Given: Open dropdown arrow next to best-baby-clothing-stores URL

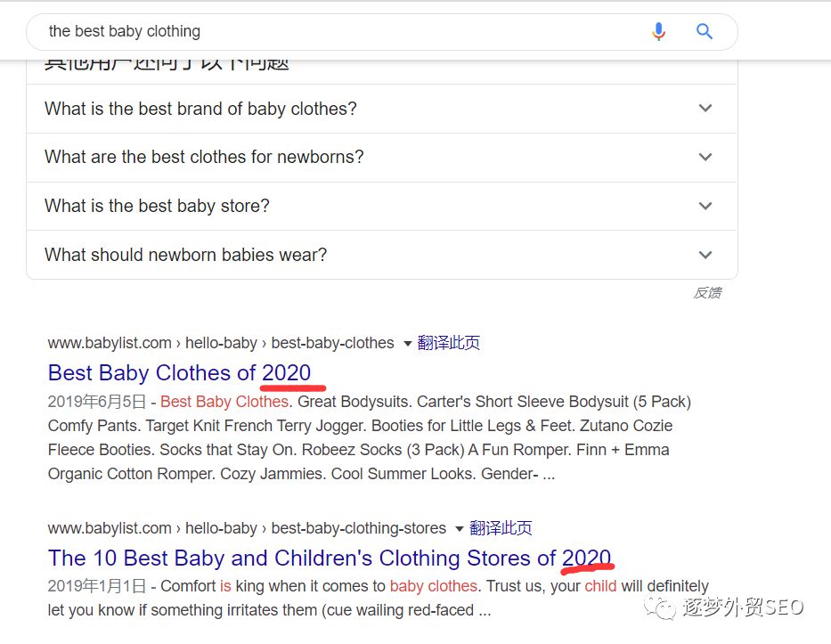Looking at the screenshot, I should (460, 529).
